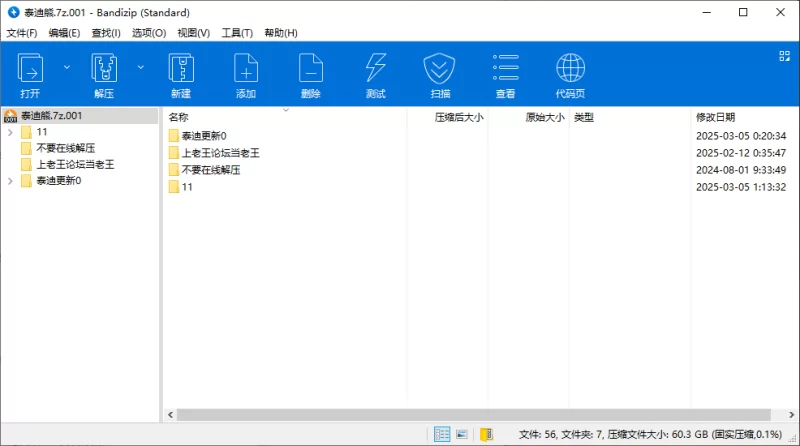Click the New archive (新建) icon

coord(181,68)
